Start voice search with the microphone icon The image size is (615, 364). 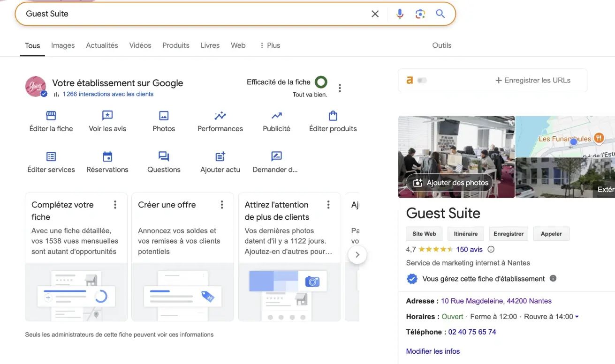[400, 14]
